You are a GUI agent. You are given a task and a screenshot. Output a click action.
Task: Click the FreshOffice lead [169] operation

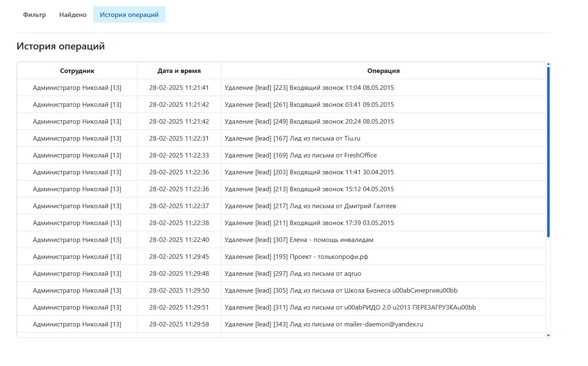pos(301,155)
